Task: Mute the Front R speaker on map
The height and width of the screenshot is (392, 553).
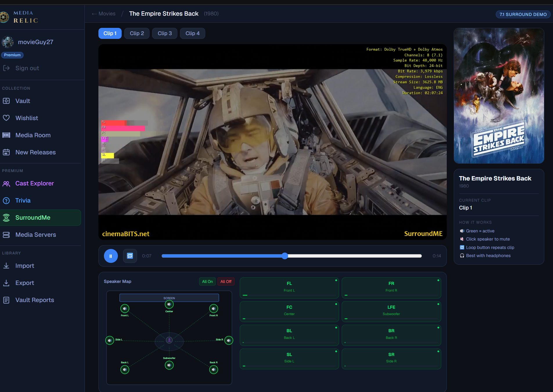Action: click(214, 308)
